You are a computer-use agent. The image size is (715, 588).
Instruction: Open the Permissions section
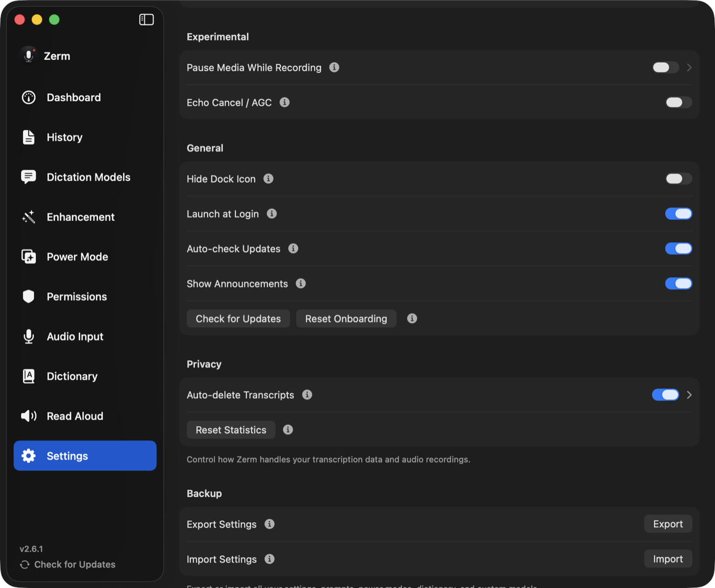(85, 297)
